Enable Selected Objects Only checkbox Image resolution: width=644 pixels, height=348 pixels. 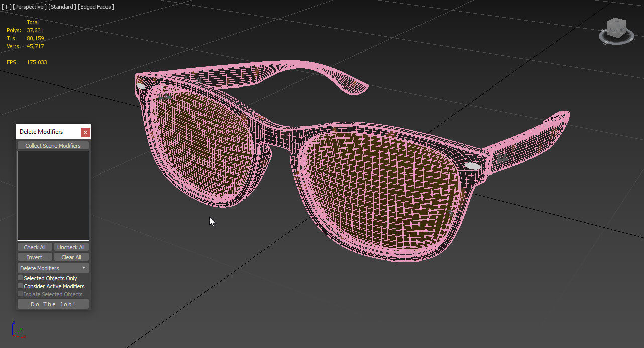click(21, 278)
